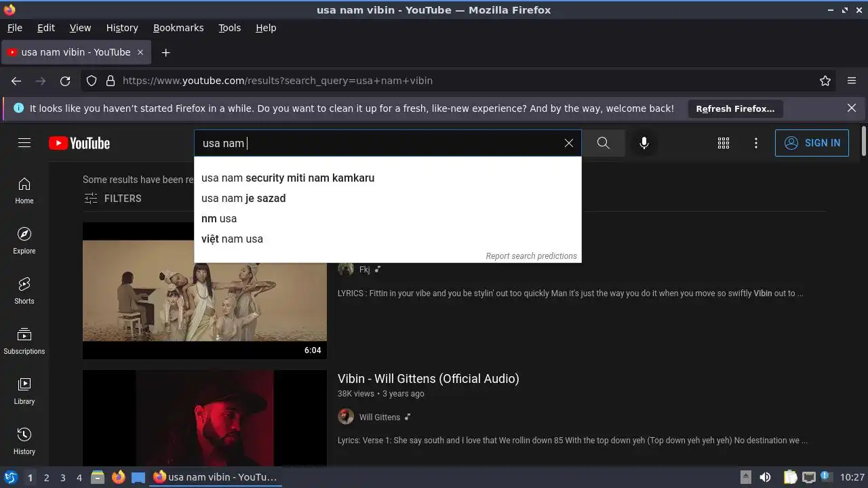The width and height of the screenshot is (868, 488).
Task: Dismiss the Firefox notification bar
Action: pyautogui.click(x=852, y=108)
